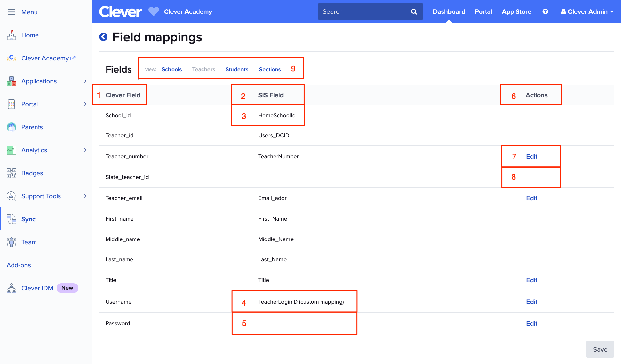This screenshot has height=364, width=621.
Task: Switch to the Students view tab
Action: pos(237,69)
